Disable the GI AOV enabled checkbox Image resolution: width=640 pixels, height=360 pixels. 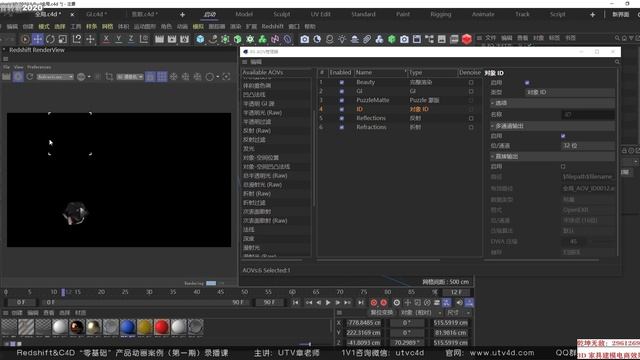click(342, 91)
